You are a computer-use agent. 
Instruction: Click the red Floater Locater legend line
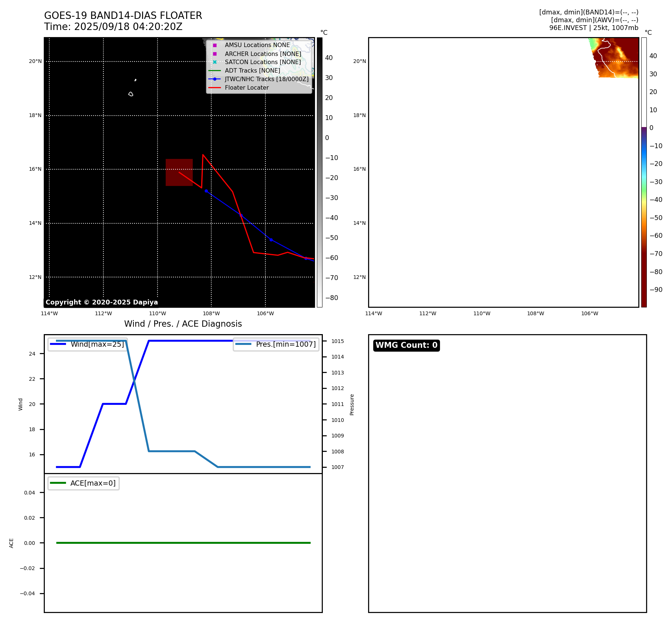click(215, 87)
